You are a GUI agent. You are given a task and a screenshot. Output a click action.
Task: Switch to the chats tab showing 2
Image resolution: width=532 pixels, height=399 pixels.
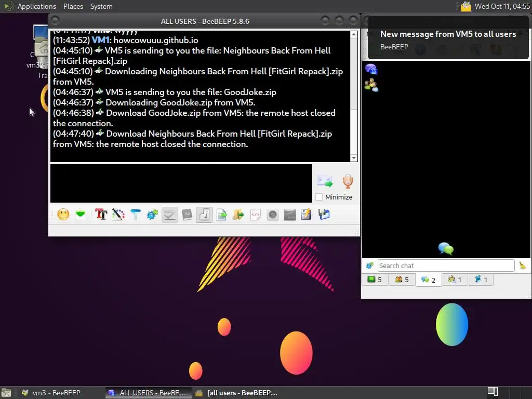pos(429,280)
